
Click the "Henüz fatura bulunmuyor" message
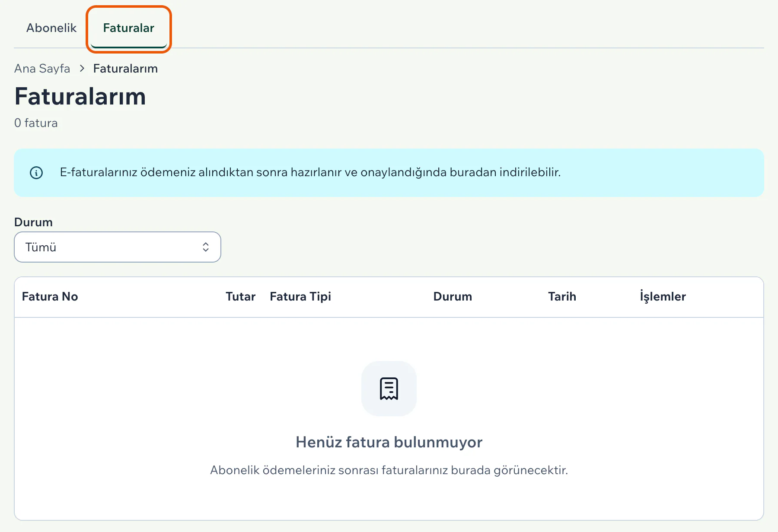point(389,442)
